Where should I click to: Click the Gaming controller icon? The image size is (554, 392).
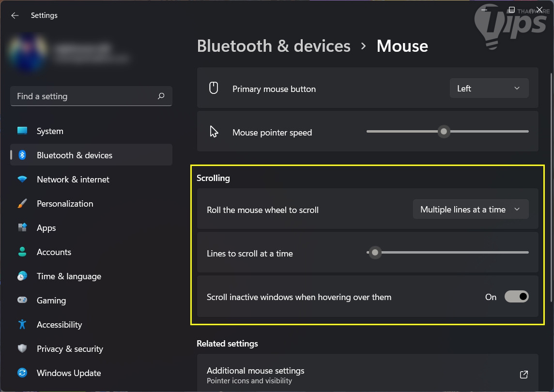pyautogui.click(x=22, y=301)
